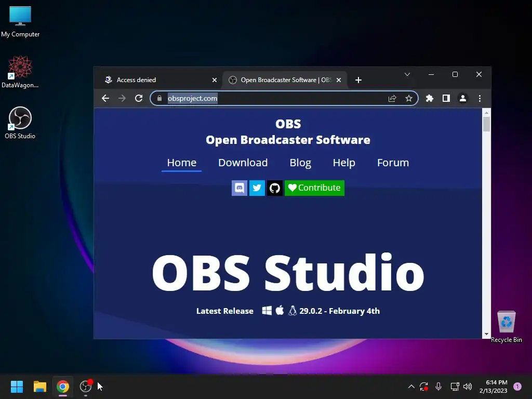Open OBS GitHub link icon
This screenshot has height=399, width=532.
coord(275,188)
